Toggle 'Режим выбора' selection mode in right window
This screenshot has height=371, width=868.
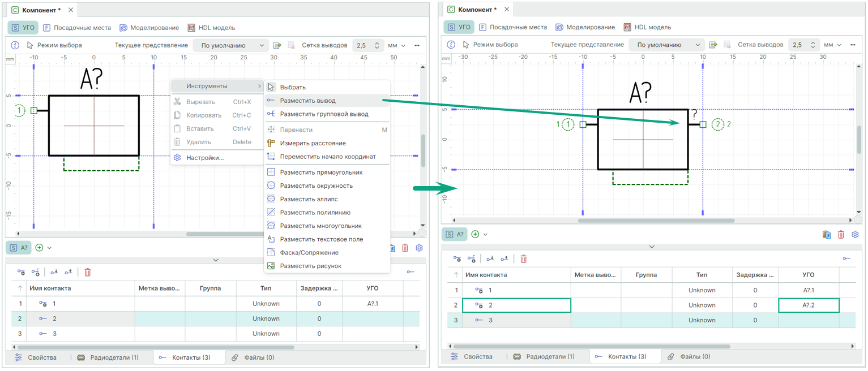[489, 45]
